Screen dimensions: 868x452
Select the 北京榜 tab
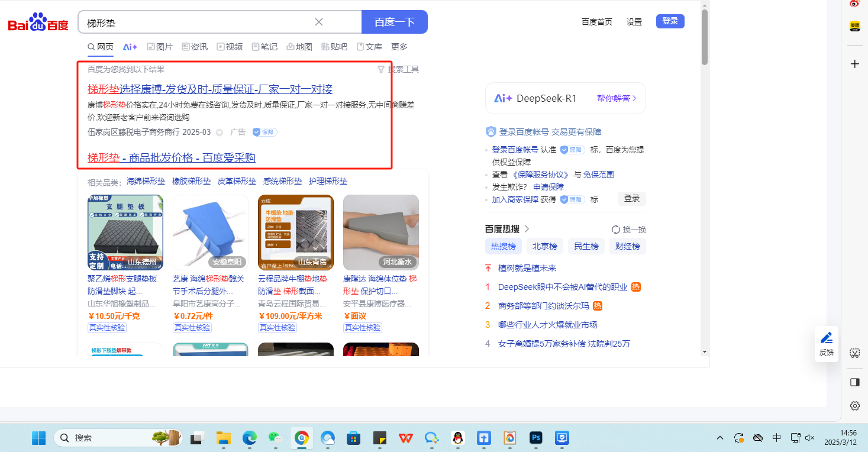pos(545,246)
